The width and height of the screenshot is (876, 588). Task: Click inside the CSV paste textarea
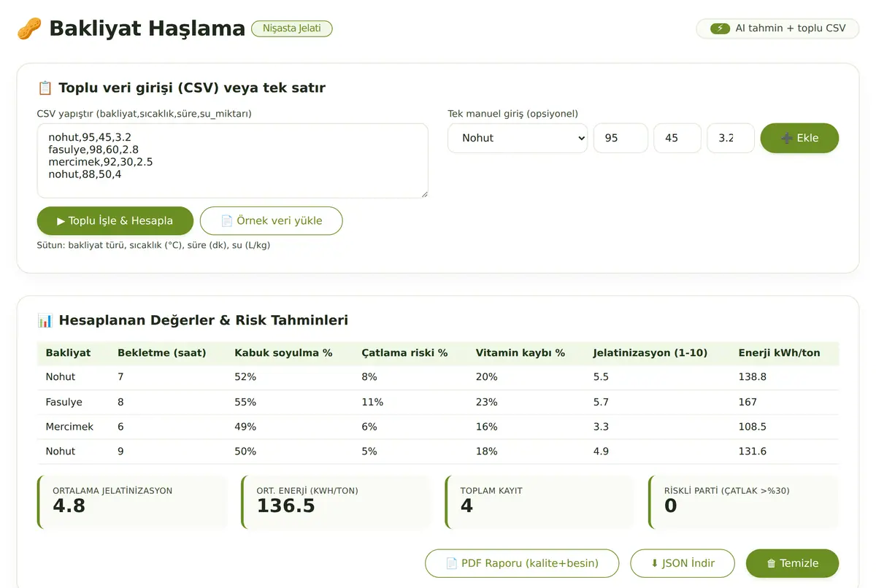click(233, 160)
